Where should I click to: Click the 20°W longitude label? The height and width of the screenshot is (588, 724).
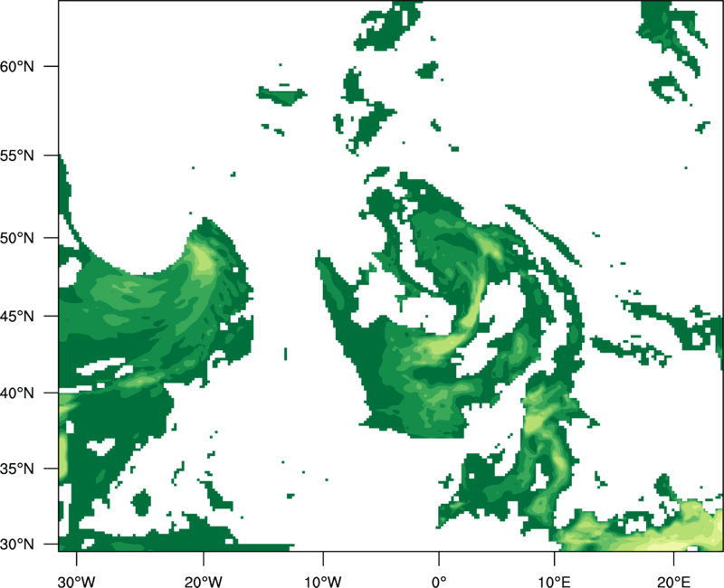pos(204,582)
